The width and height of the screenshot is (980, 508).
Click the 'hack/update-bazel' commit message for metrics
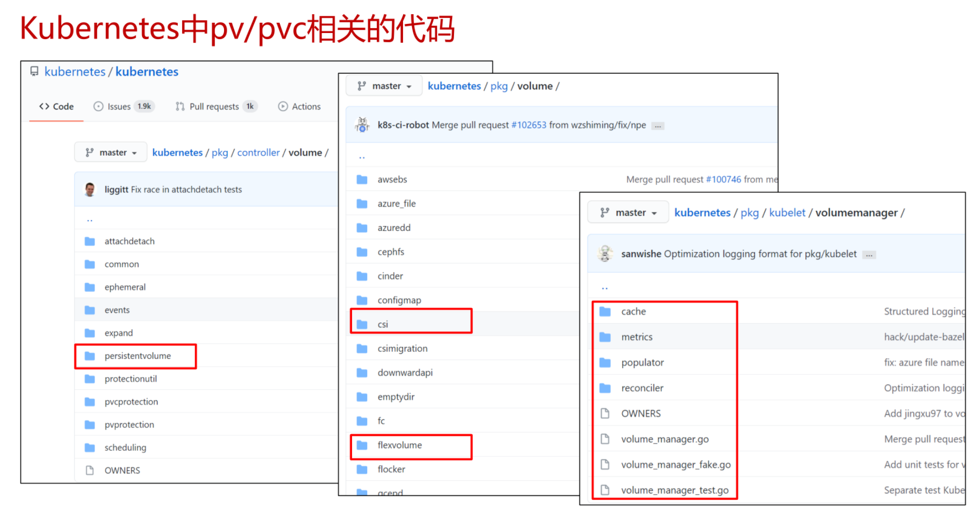pos(925,337)
